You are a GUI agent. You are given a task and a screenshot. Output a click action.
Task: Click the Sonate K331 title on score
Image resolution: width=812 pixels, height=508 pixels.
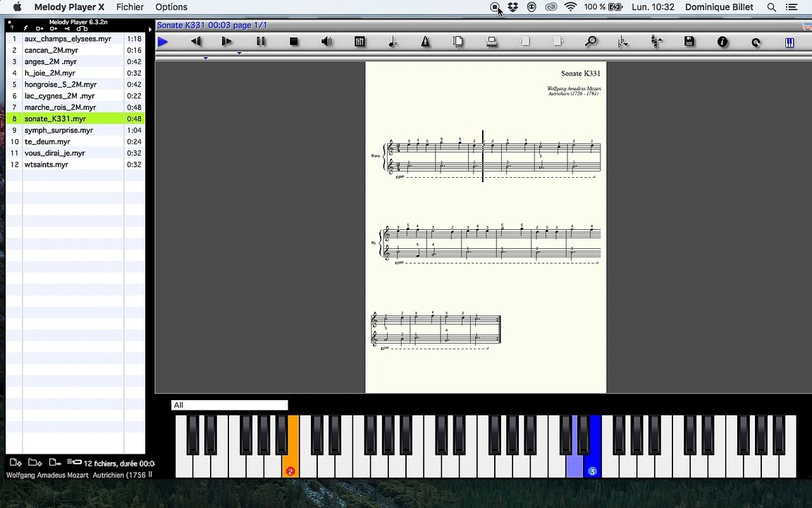click(581, 73)
